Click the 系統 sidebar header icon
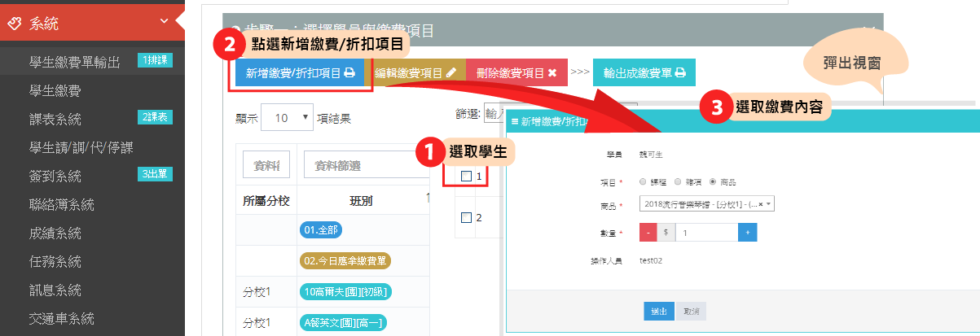This screenshot has width=980, height=336. click(14, 24)
